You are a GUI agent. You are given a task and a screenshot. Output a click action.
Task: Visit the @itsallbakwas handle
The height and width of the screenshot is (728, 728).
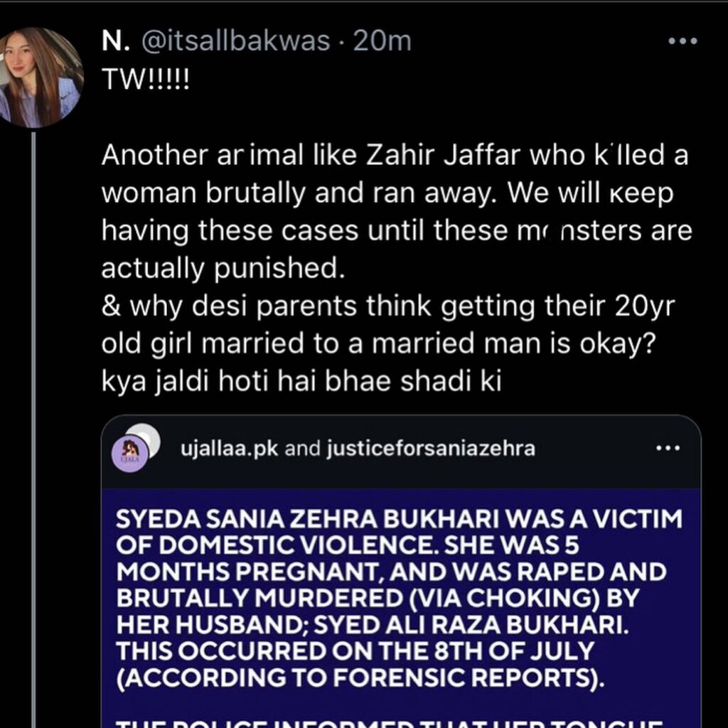tap(235, 42)
